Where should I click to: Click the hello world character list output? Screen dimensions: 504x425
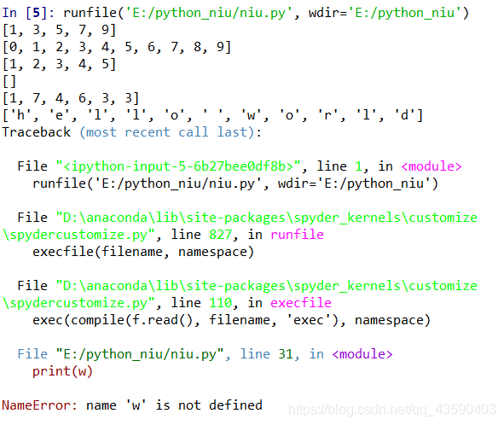[212, 115]
